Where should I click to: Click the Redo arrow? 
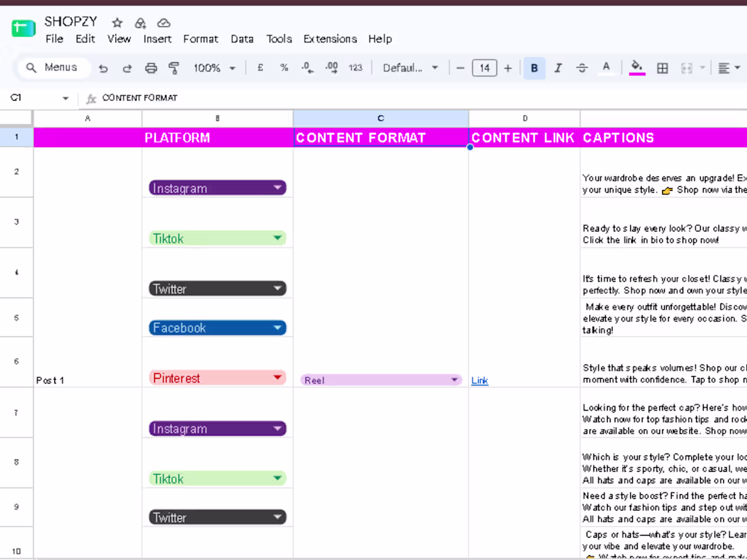(x=127, y=68)
